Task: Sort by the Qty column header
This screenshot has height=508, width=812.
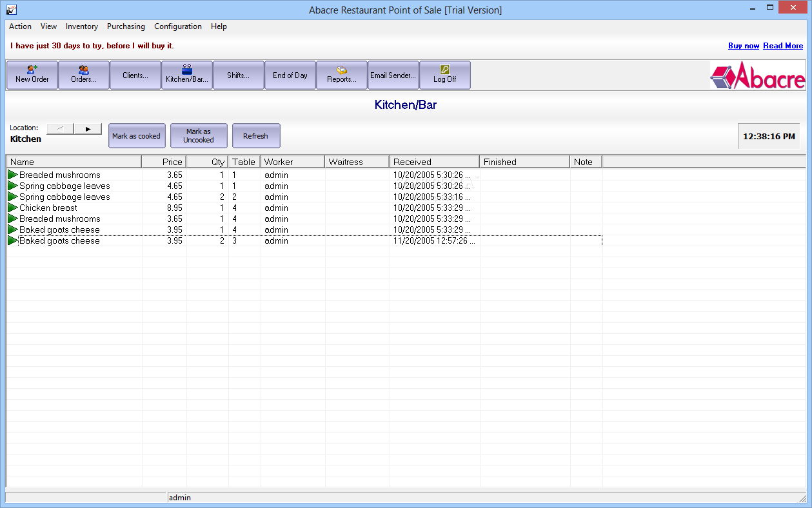Action: (208, 162)
